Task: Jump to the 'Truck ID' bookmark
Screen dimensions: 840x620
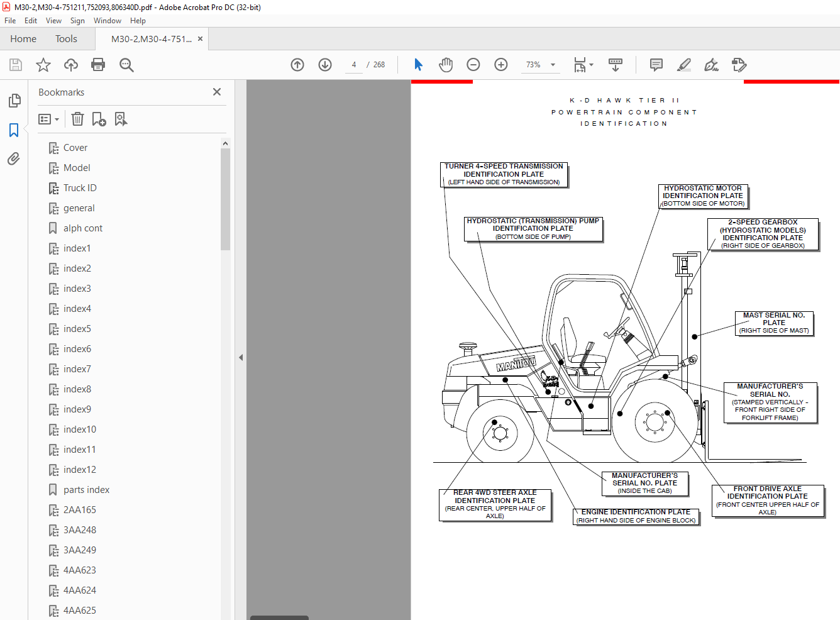Action: point(80,188)
